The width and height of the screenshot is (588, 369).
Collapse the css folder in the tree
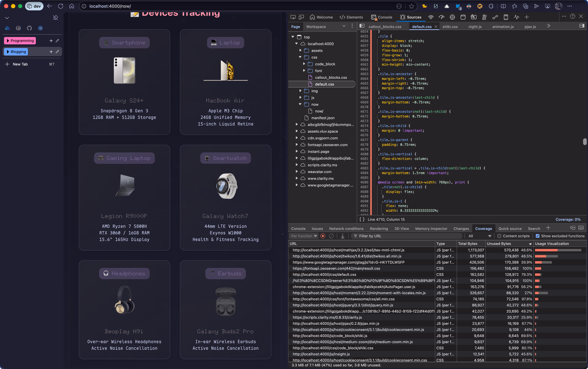click(300, 57)
